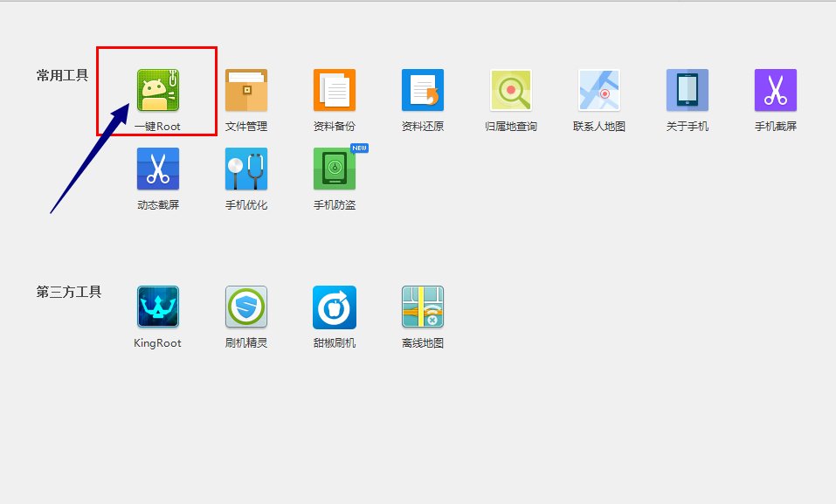Viewport: 836px width, 504px height.
Task: Select the 联系人地图 map icon
Action: click(x=599, y=90)
